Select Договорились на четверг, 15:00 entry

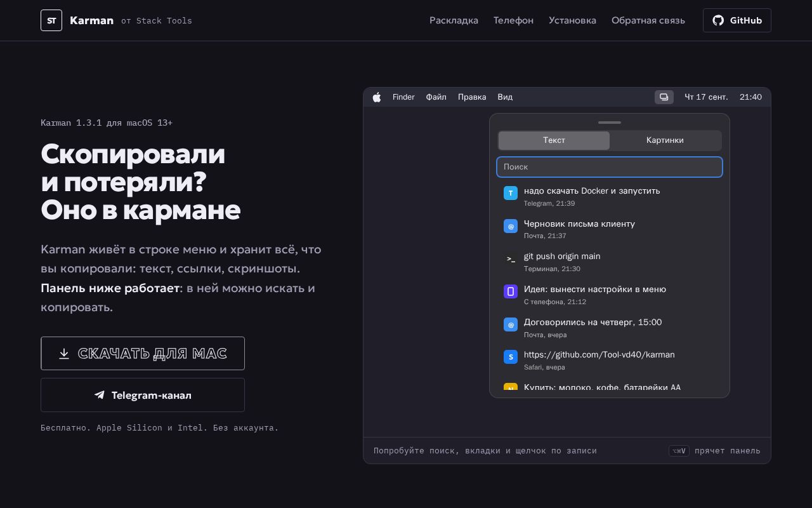pos(610,328)
